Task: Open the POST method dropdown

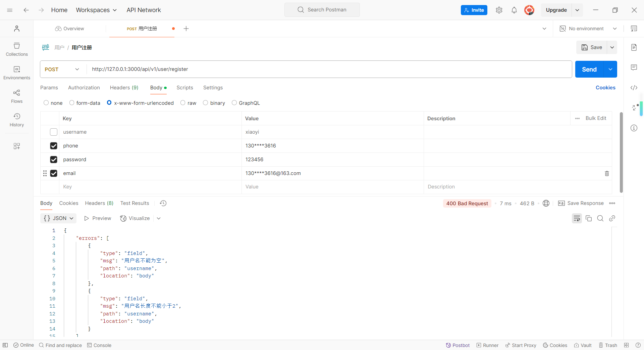Action: coord(62,69)
